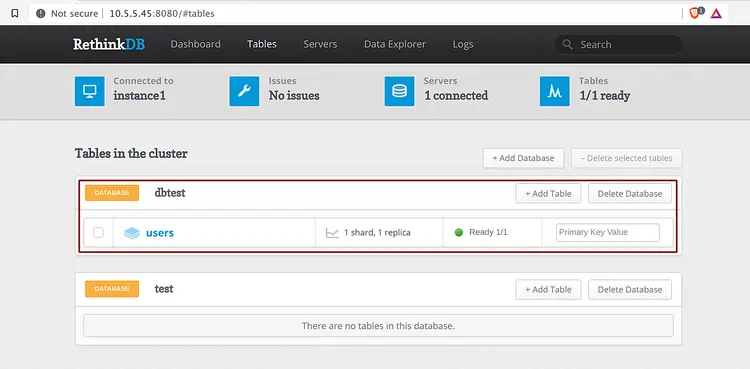Open the Logs tab
The width and height of the screenshot is (750, 369).
pos(463,44)
